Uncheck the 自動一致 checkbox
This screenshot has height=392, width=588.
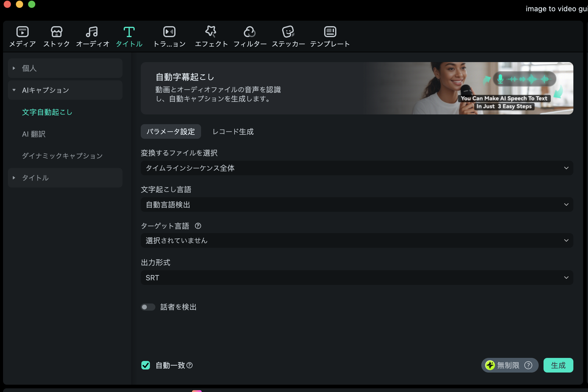pos(146,365)
